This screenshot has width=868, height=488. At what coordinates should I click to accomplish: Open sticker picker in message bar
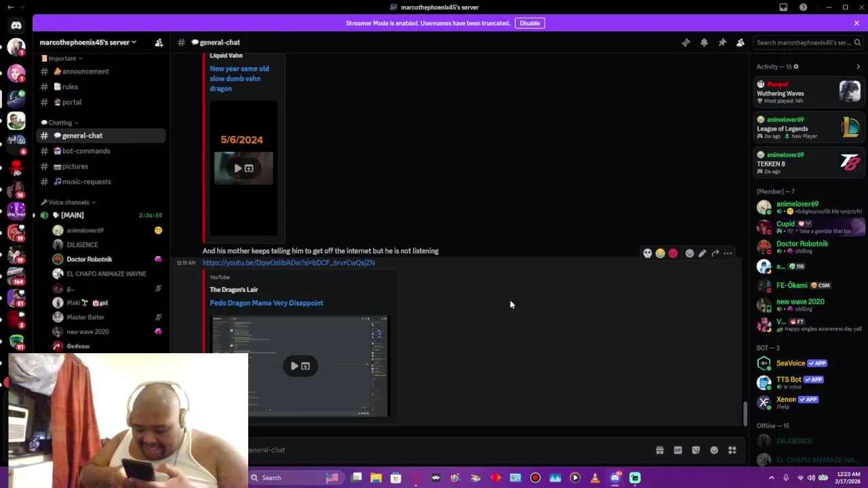[x=696, y=450]
